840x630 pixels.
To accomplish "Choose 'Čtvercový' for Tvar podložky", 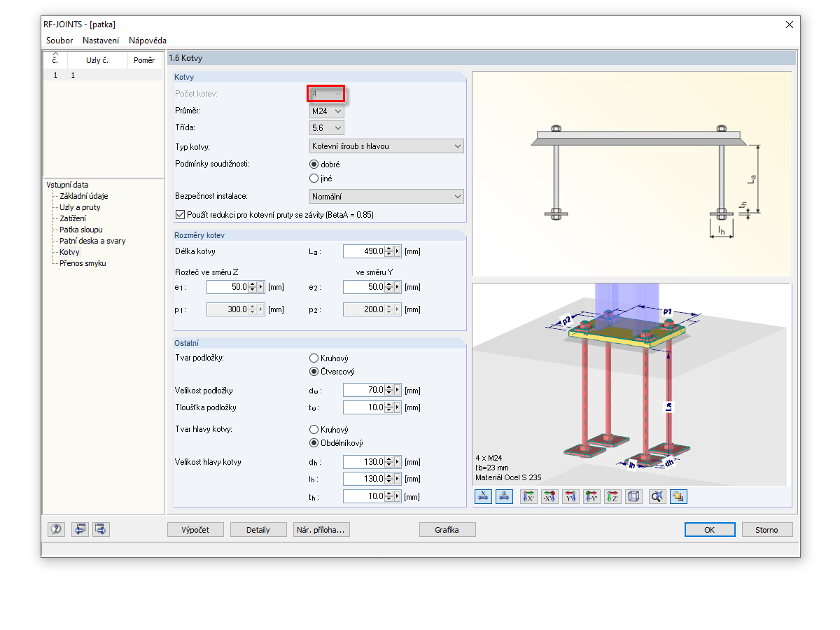I will coord(314,371).
